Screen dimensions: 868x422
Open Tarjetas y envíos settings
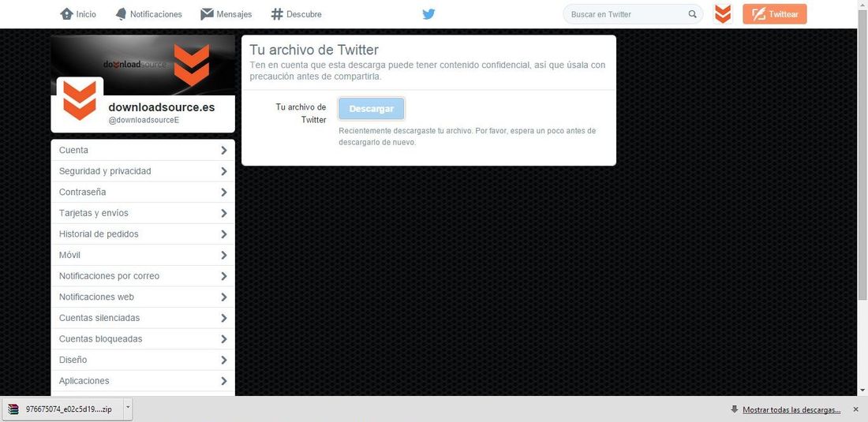(x=143, y=213)
